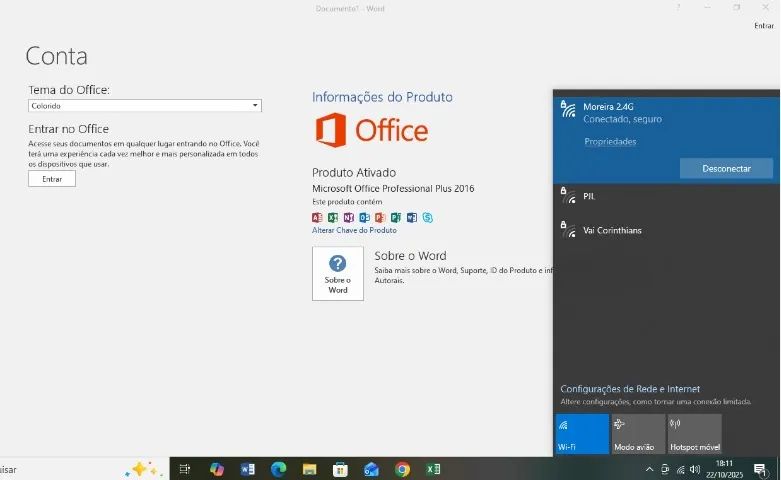Click the Publisher icon in product list
This screenshot has height=480, width=781.
396,218
